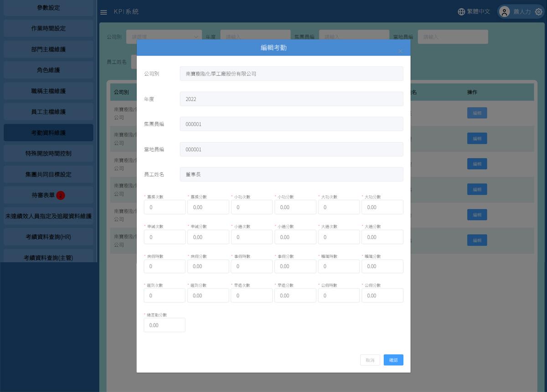Open 考績資料查詢(HR) from the sidebar

click(48, 237)
